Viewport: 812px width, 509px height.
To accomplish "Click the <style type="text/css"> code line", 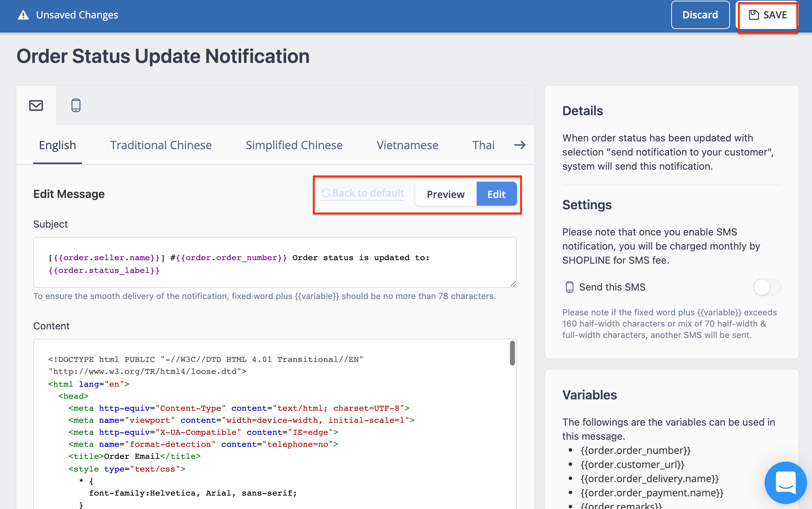I will [127, 469].
